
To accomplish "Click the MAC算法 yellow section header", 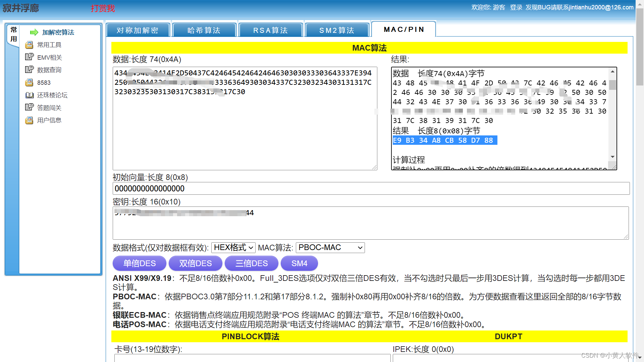I will [x=369, y=48].
